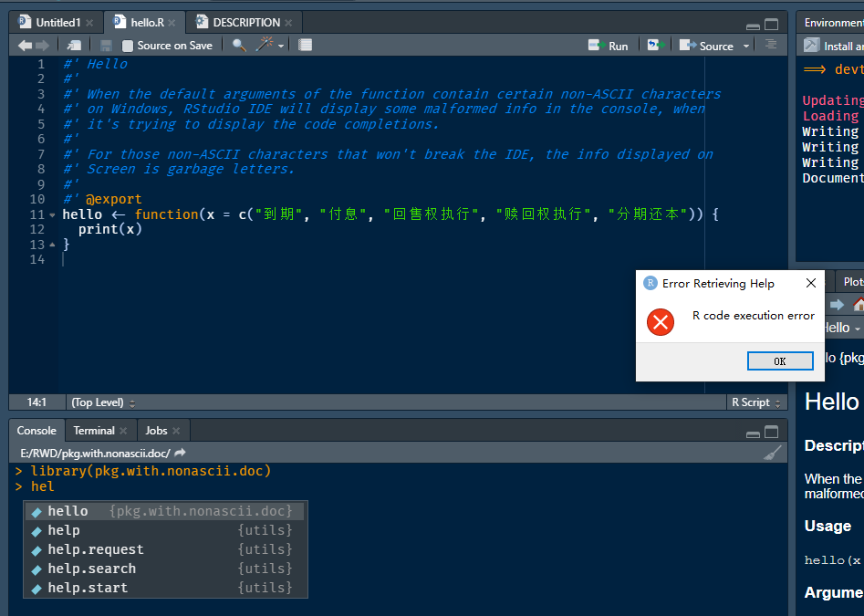This screenshot has width=864, height=616.
Task: Switch to the Jobs tab
Action: pyautogui.click(x=157, y=430)
